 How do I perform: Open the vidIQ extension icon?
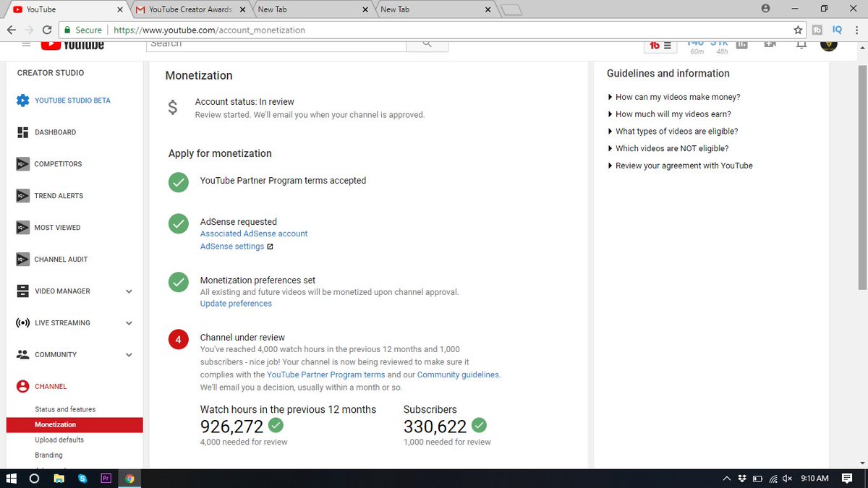[837, 30]
